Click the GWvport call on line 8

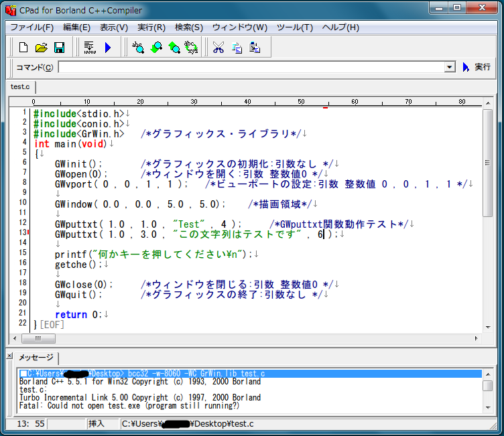121,184
